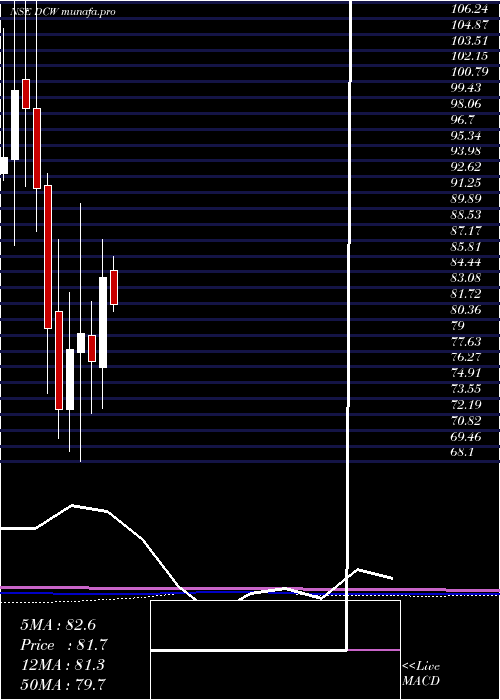Select the 84.44 price axis label
The width and height of the screenshot is (500, 700).
pos(467,262)
